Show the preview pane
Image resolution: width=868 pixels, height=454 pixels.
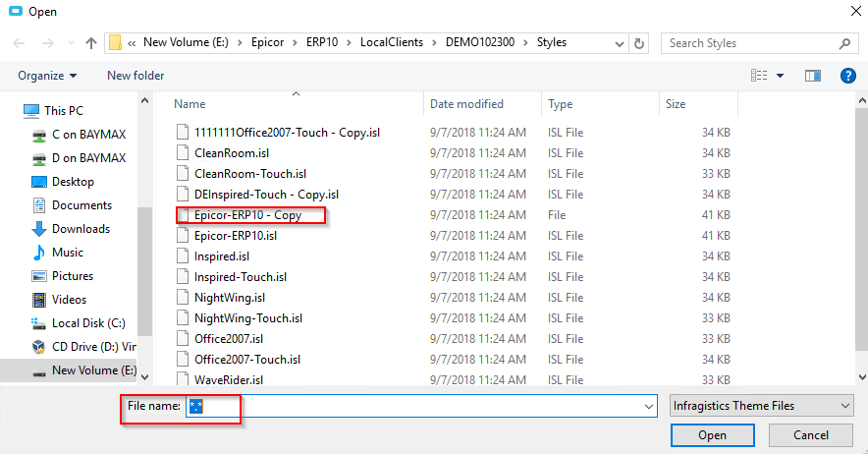tap(813, 76)
